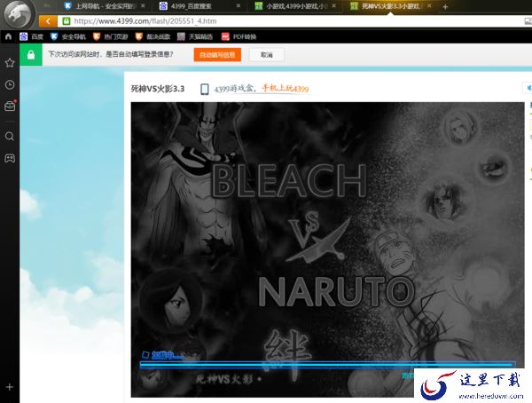Click the phone icon beside 4399游戏盒
532x403 pixels.
point(205,89)
